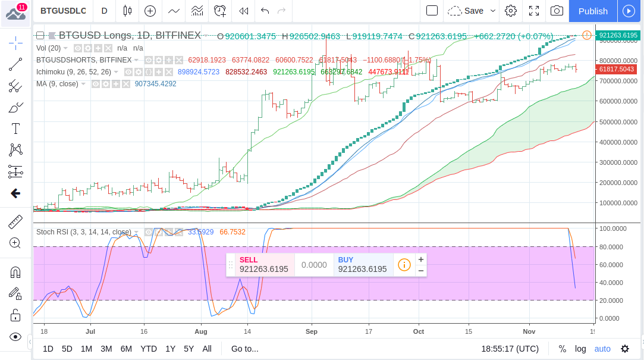Select the Zoom In magnifier tool
The image size is (644, 360).
15,243
